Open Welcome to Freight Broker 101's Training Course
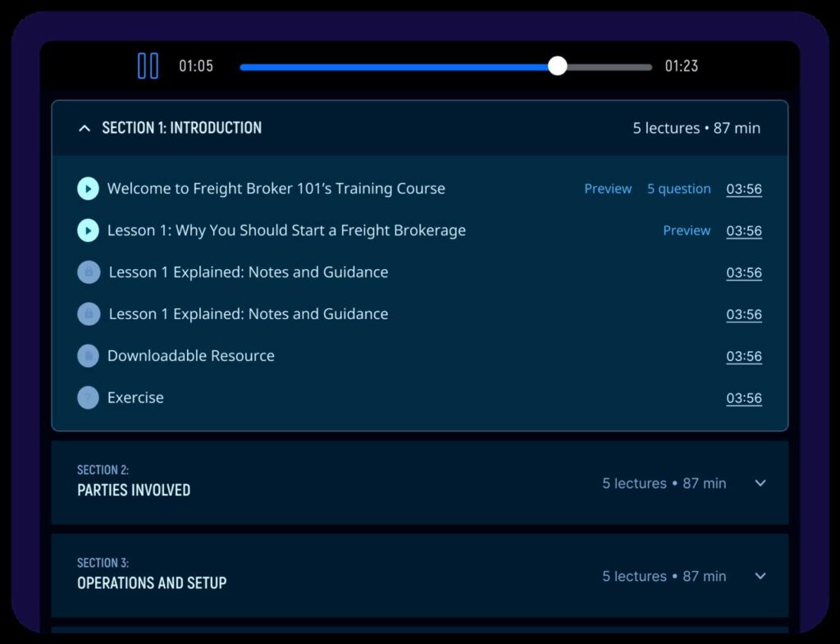The width and height of the screenshot is (840, 644). click(276, 189)
